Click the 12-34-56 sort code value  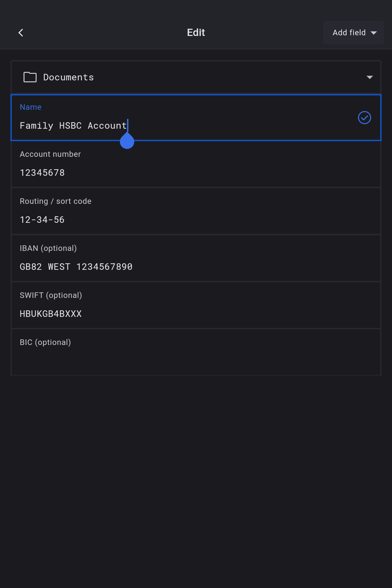tap(42, 220)
